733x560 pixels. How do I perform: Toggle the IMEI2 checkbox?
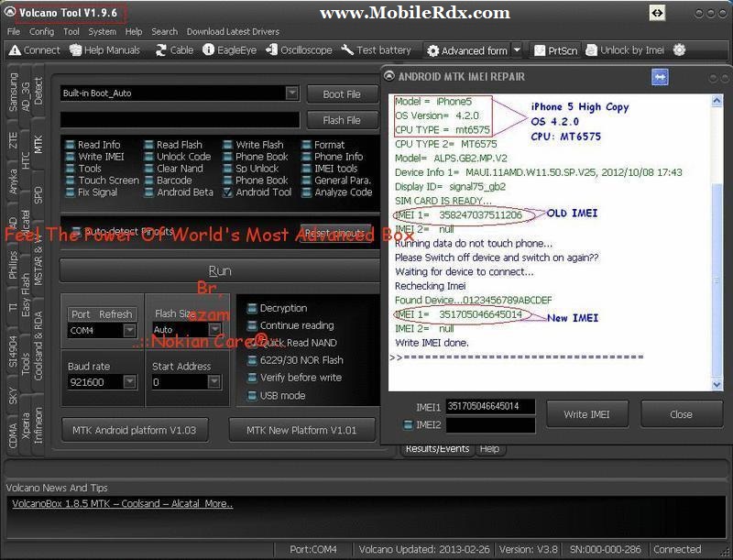(x=408, y=425)
